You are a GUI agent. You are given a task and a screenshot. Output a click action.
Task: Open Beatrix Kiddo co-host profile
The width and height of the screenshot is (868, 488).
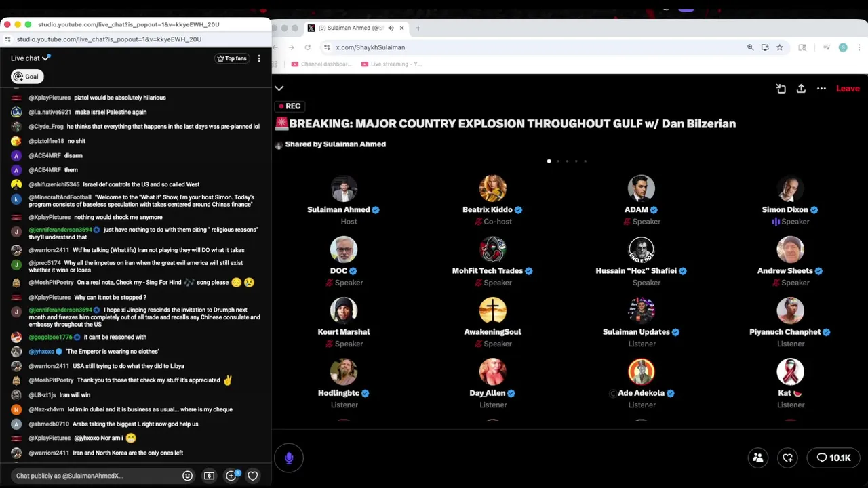[x=493, y=188]
